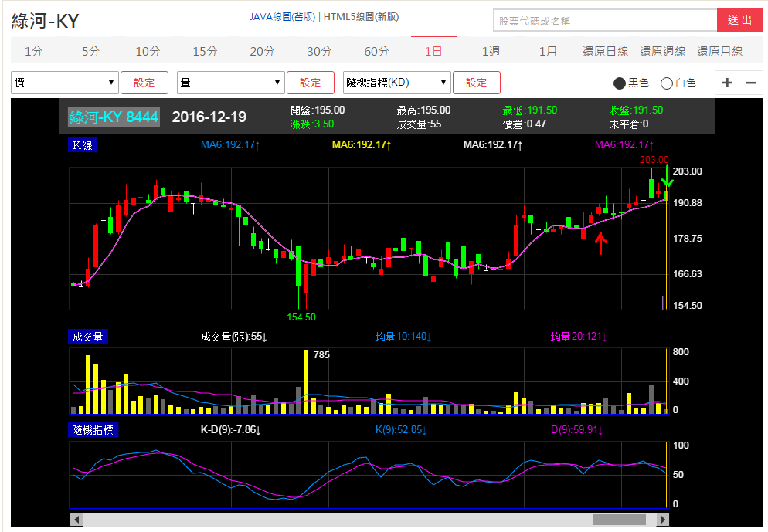768x532 pixels.
Task: Open the 量 volume dropdown
Action: tap(231, 83)
